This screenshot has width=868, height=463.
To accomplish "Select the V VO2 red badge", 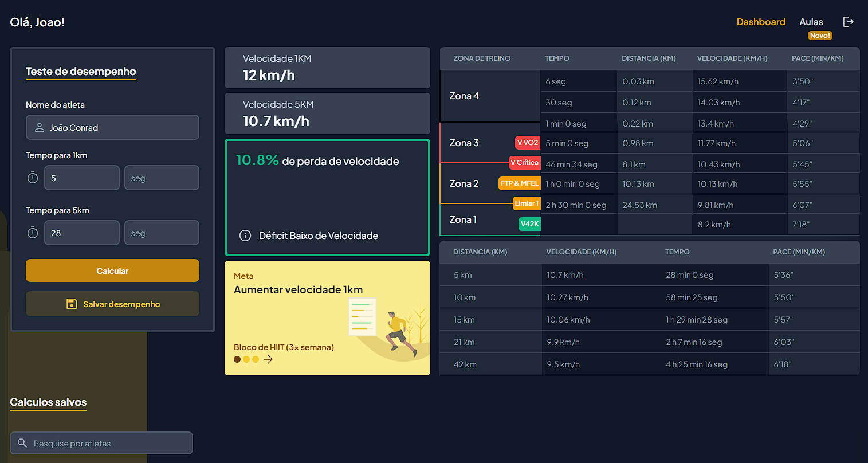I will 528,143.
